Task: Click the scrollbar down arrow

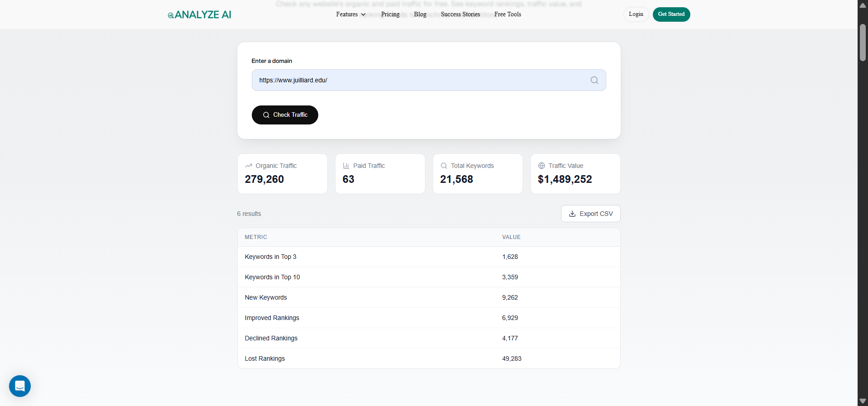Action: 863,401
